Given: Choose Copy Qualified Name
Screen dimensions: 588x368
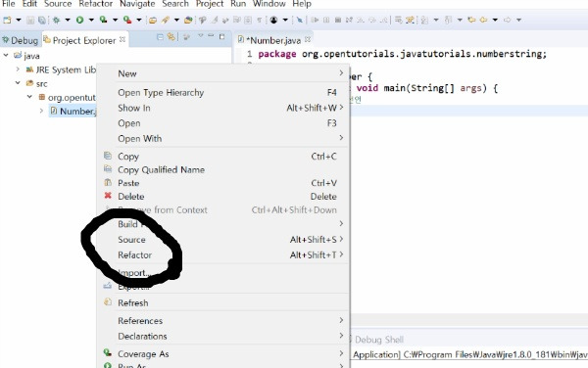Looking at the screenshot, I should tap(223, 169).
